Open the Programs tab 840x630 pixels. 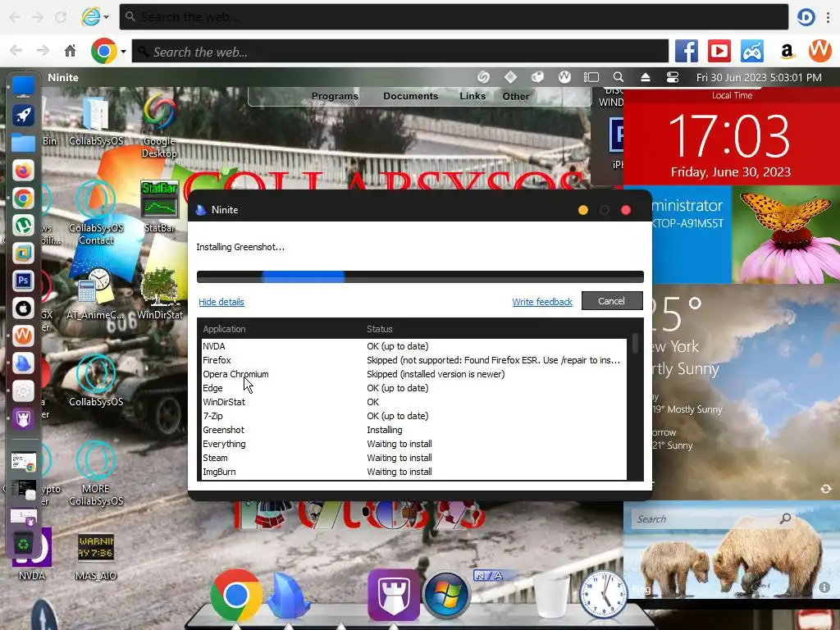[335, 96]
